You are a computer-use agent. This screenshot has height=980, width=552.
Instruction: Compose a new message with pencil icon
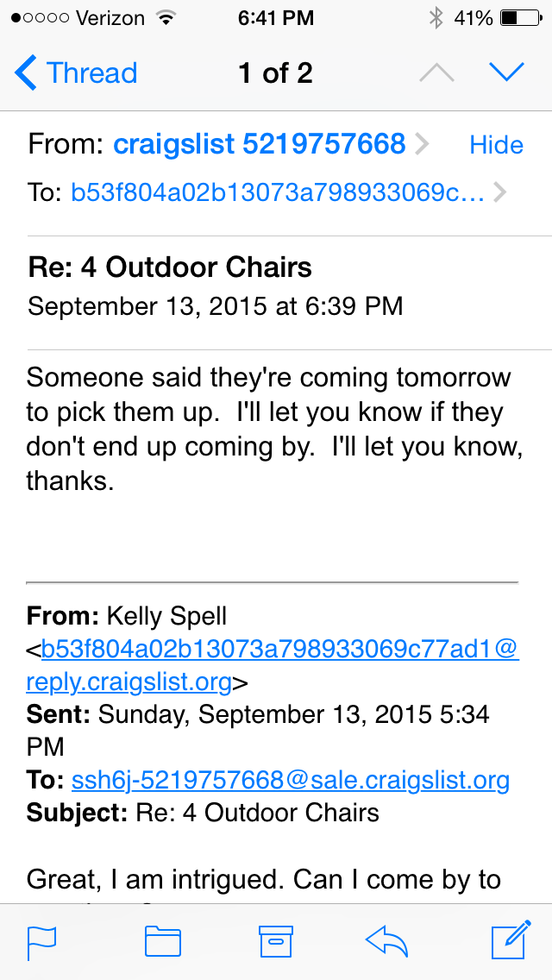[x=510, y=941]
